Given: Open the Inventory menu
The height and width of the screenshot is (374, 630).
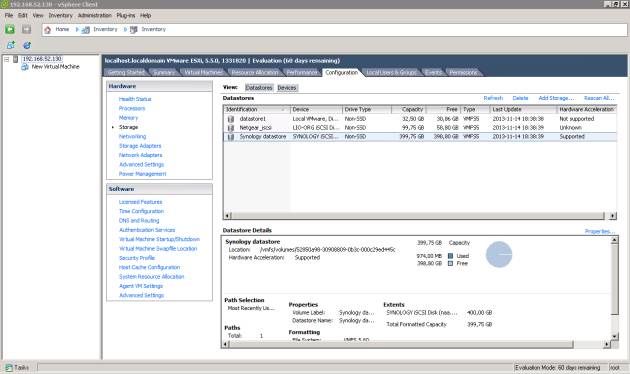Looking at the screenshot, I should (61, 15).
